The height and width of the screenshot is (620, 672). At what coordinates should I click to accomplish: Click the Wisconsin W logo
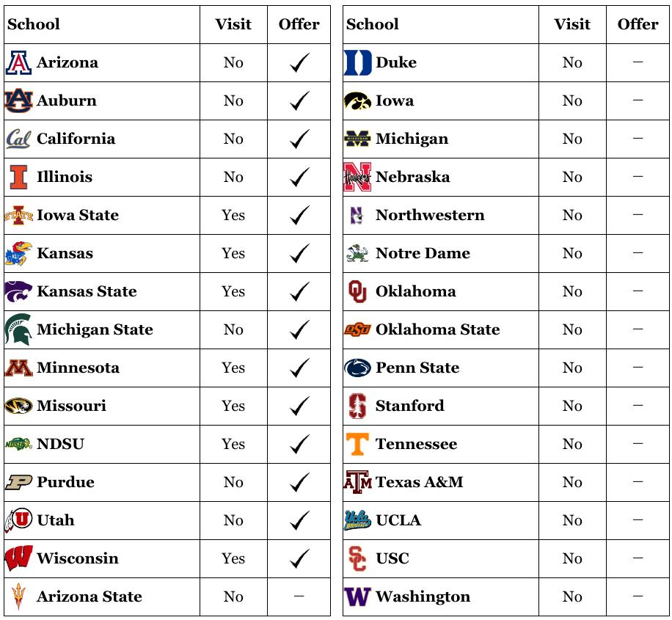19,559
